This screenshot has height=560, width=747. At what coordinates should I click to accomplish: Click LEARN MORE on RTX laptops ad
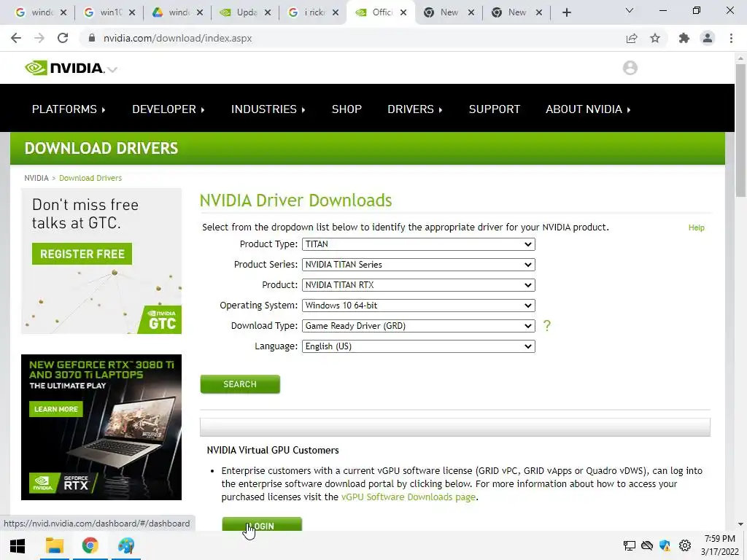coord(55,409)
